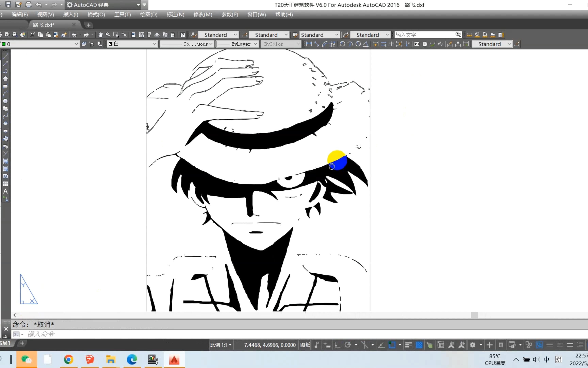This screenshot has width=588, height=368.
Task: Click the 输入文字 text search field
Action: (x=425, y=35)
